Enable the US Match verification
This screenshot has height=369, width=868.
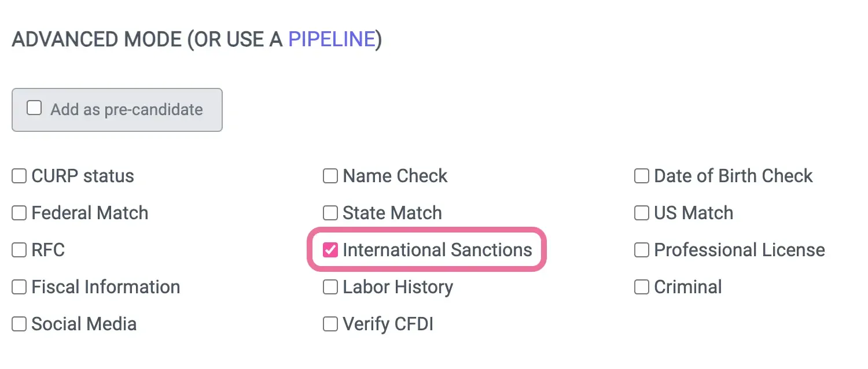click(641, 213)
